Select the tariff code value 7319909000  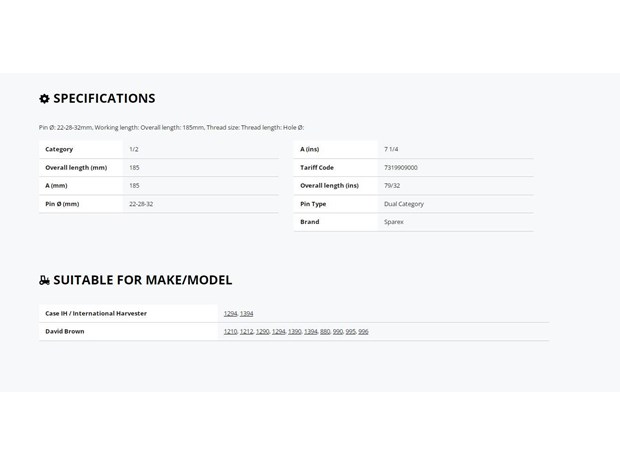coord(401,168)
